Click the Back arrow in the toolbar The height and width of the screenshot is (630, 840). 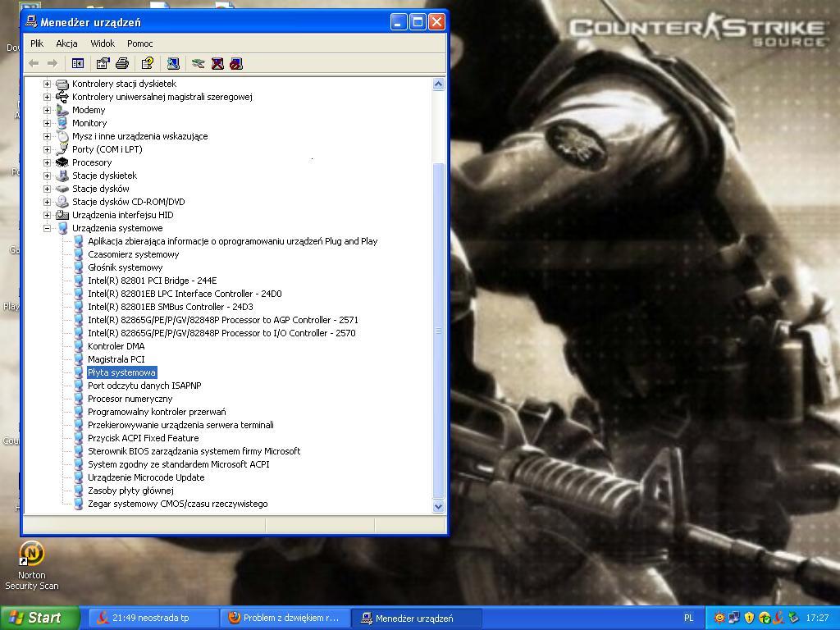(x=34, y=64)
